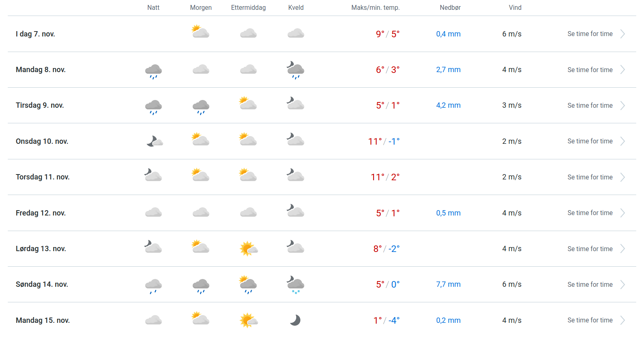The width and height of the screenshot is (644, 338).
Task: Expand chevron arrow for Onsdag 10. nov.
Action: (622, 141)
